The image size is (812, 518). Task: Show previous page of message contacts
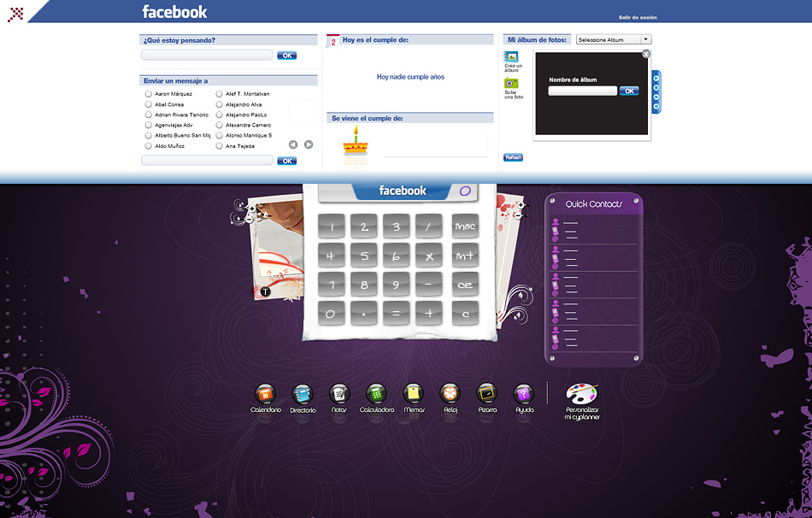[293, 144]
